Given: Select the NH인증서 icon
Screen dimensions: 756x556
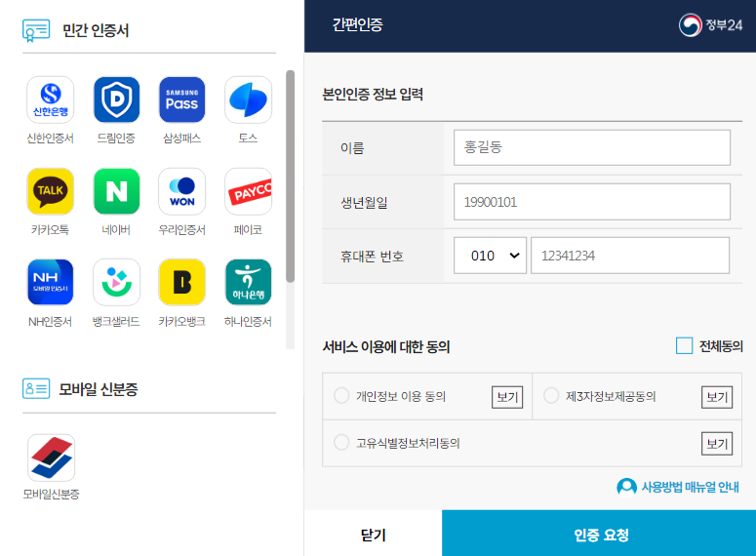Looking at the screenshot, I should 50,283.
